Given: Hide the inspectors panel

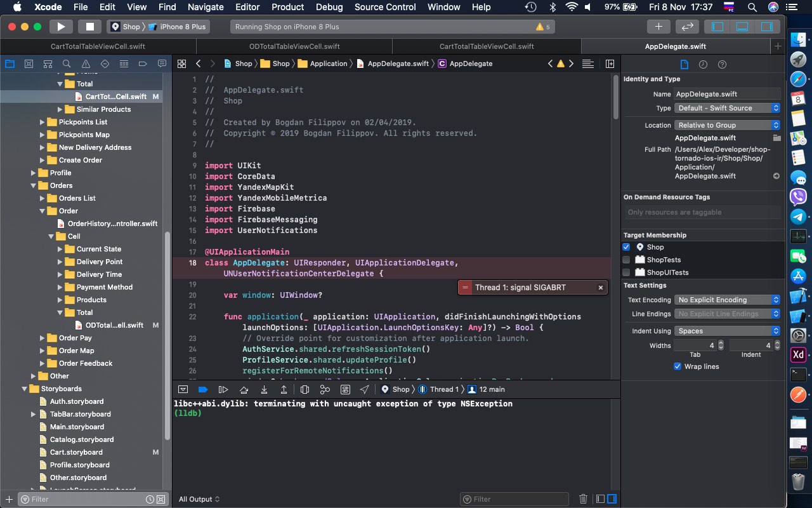Looking at the screenshot, I should click(767, 27).
